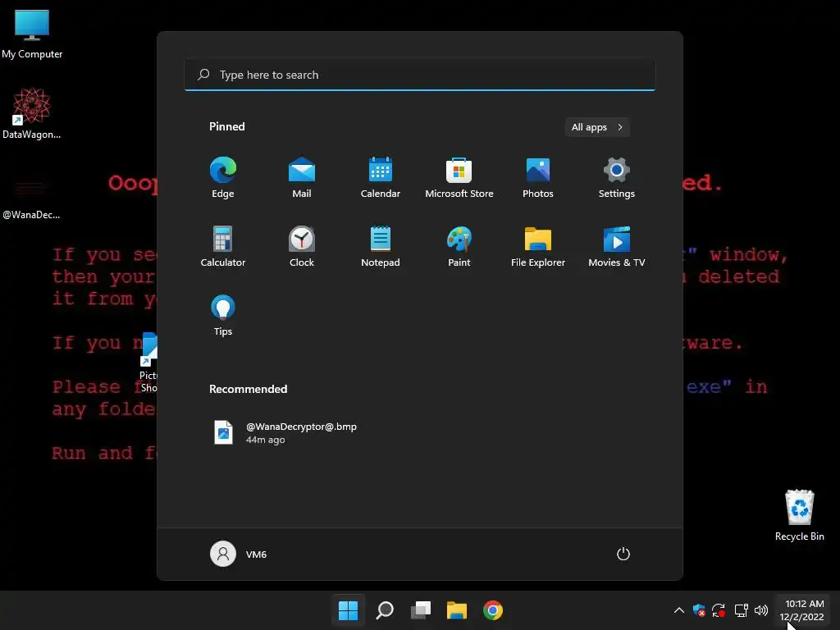Select the DataWagon desktop shortcut
840x630 pixels.
pyautogui.click(x=32, y=113)
